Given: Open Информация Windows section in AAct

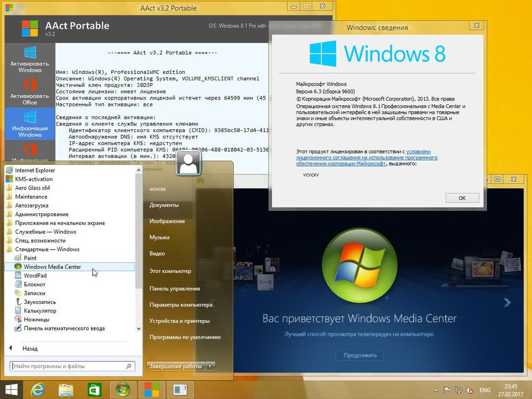Looking at the screenshot, I should (30, 124).
